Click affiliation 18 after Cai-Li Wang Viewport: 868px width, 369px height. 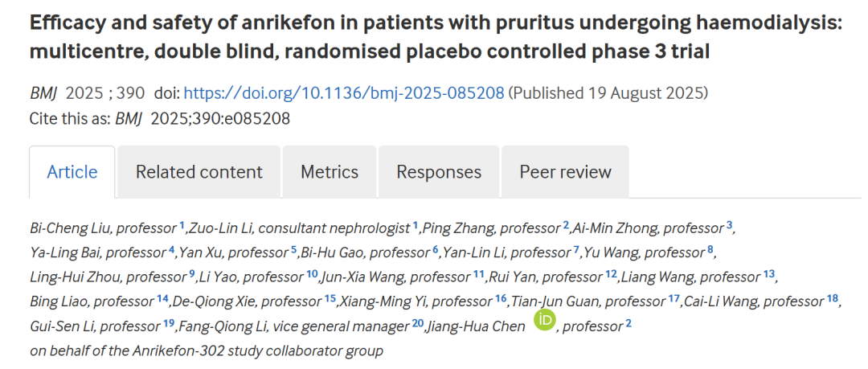[833, 301]
